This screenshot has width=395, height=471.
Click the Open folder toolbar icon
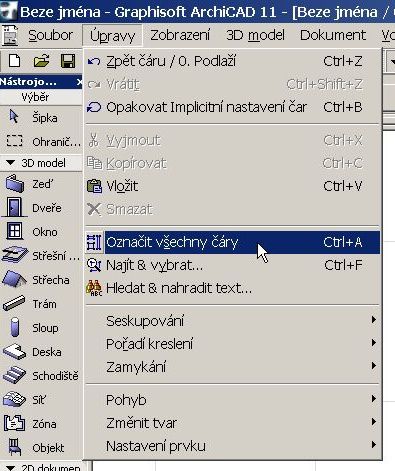(41, 61)
